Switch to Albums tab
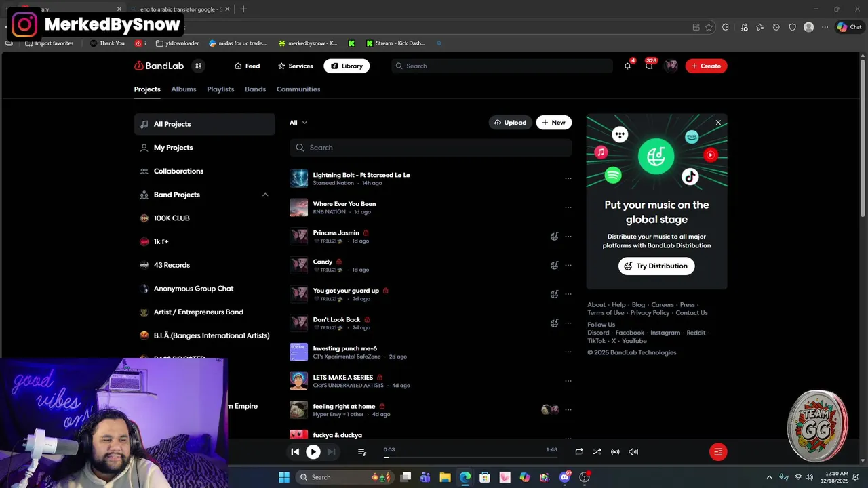This screenshot has height=488, width=868. coord(184,89)
